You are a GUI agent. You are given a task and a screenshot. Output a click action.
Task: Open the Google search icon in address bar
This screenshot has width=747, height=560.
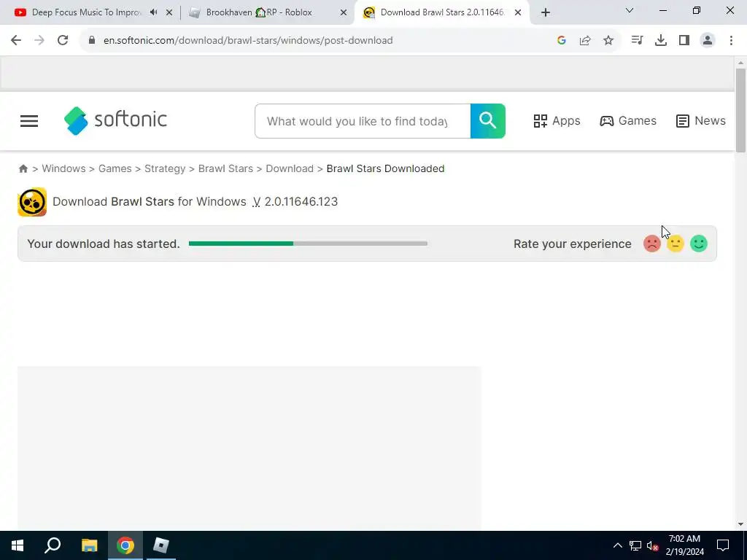click(562, 41)
